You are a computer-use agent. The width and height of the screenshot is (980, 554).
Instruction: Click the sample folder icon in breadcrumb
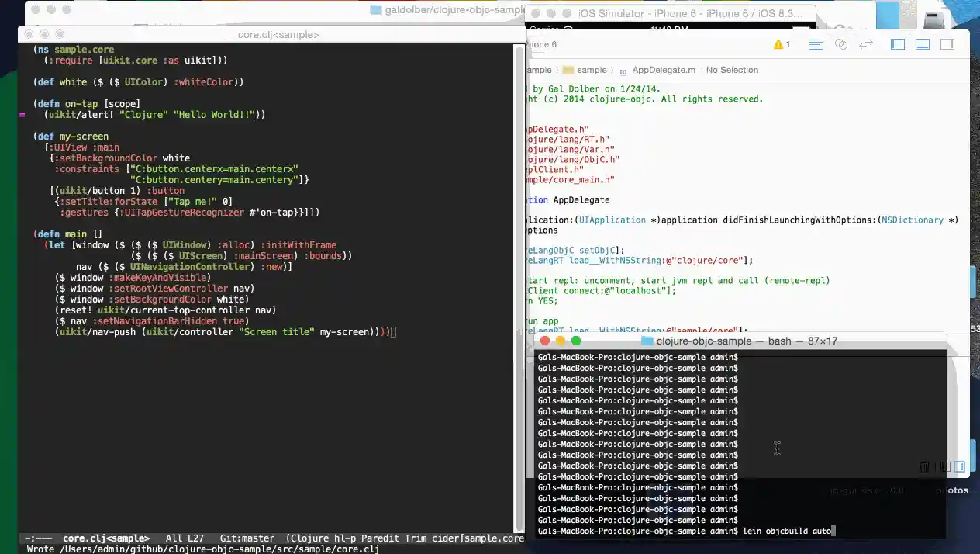pos(568,70)
